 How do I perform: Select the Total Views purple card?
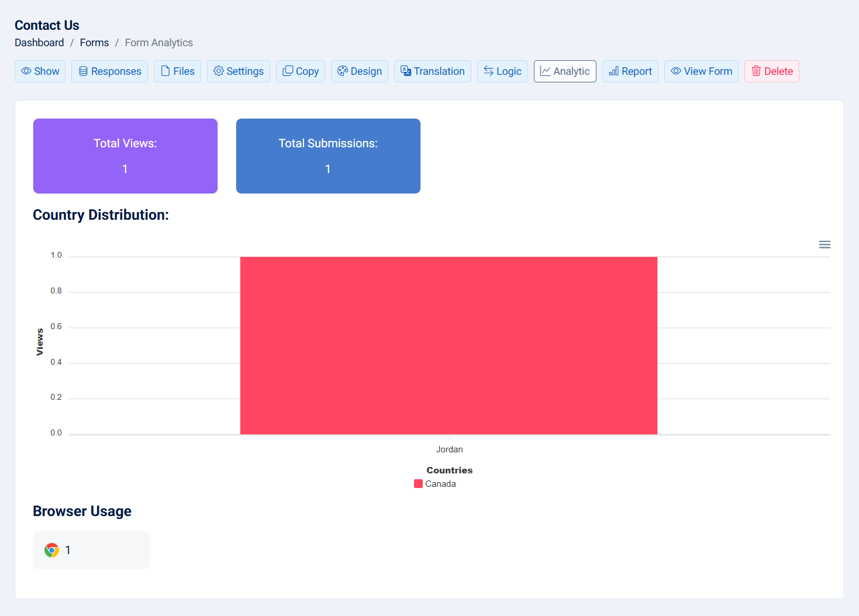click(125, 156)
